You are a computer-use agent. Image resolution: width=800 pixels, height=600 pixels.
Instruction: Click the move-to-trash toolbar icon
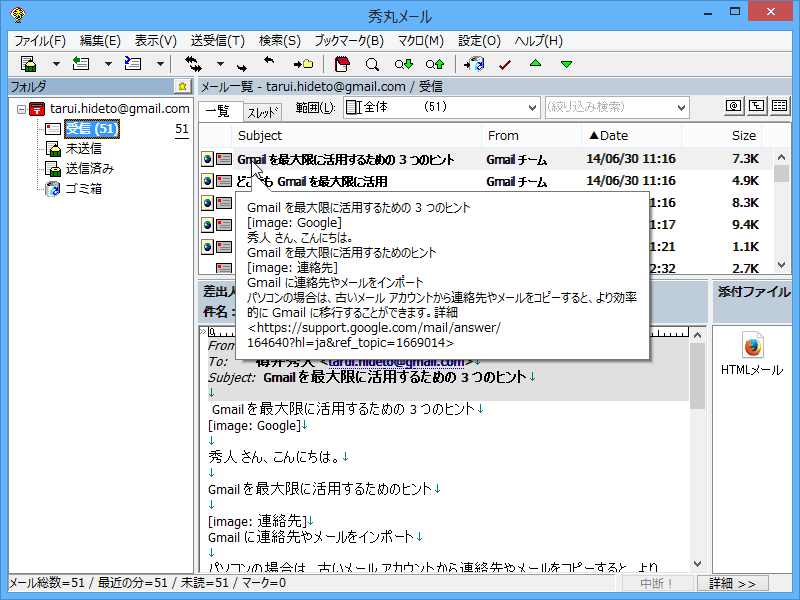474,64
